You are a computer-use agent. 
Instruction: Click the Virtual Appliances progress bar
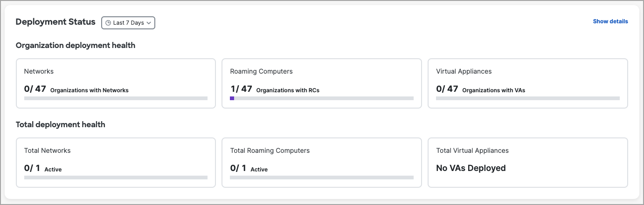[528, 98]
